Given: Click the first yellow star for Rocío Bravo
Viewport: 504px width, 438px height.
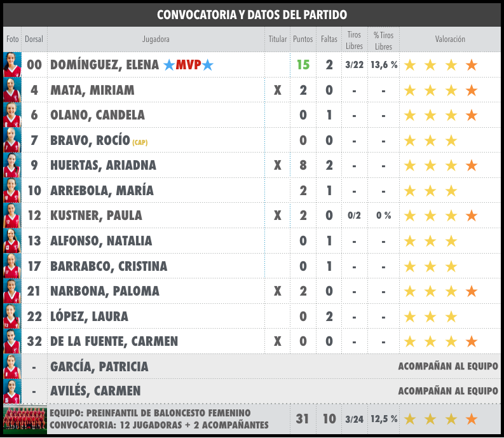Looking at the screenshot, I should point(411,140).
